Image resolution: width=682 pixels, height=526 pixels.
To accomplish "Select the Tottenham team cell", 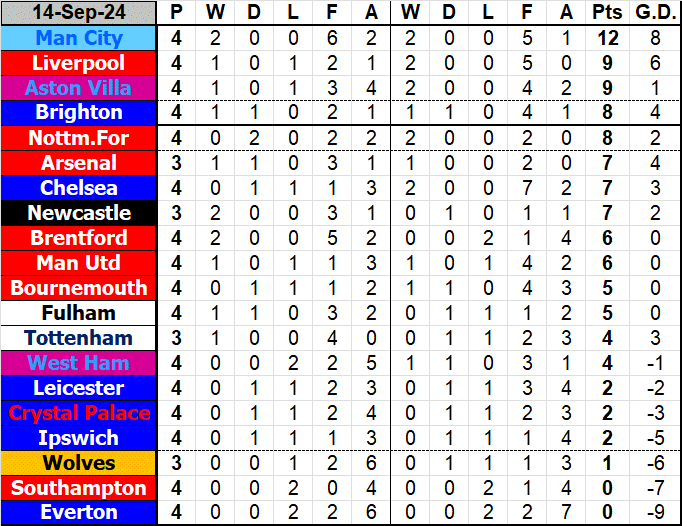I will coord(79,337).
